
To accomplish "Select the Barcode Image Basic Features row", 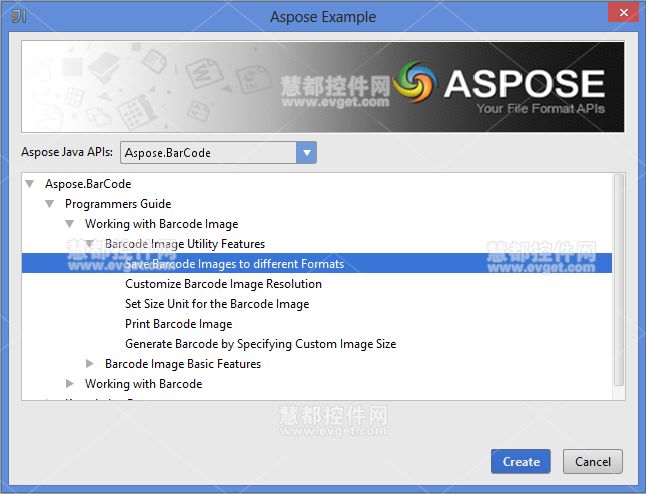I will pyautogui.click(x=183, y=364).
